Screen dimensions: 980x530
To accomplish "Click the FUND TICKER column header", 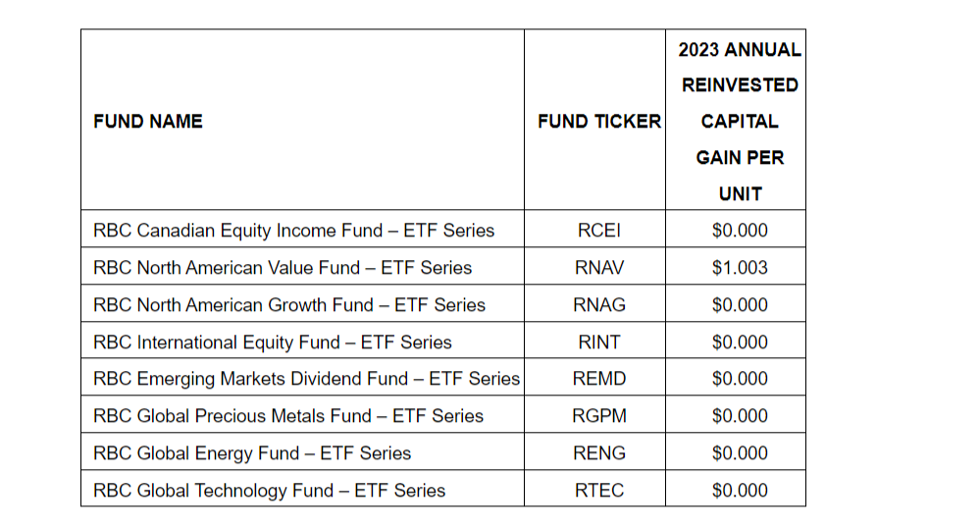I will point(598,122).
